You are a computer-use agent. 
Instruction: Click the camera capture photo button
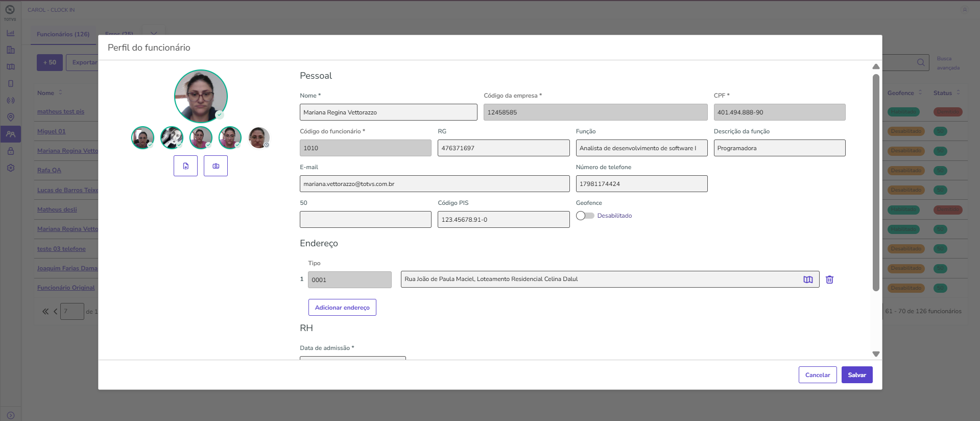(x=216, y=166)
